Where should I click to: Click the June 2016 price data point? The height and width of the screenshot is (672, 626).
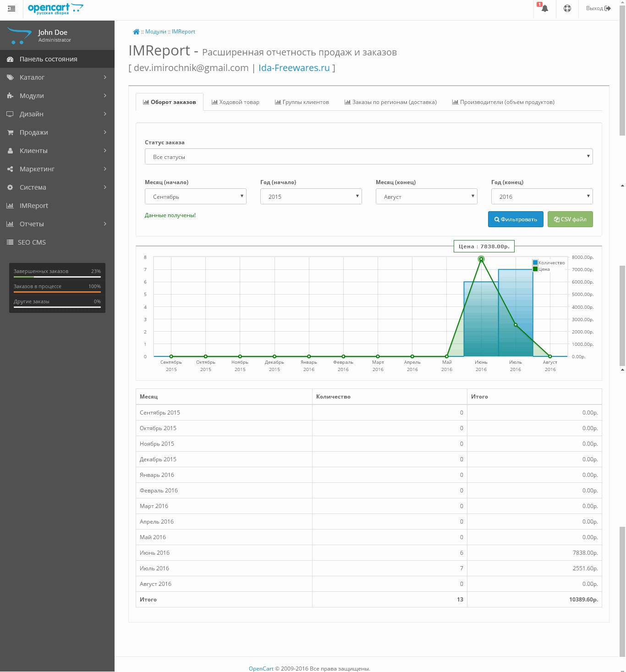481,259
